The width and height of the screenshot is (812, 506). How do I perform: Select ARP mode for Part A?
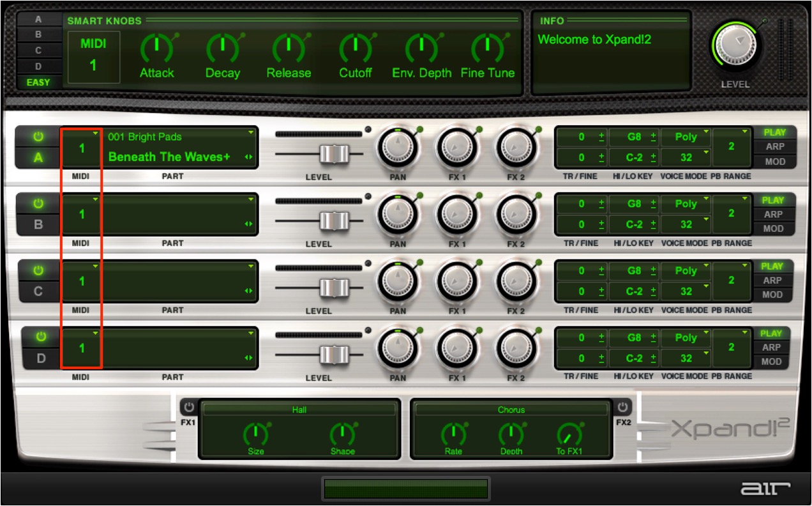775,147
